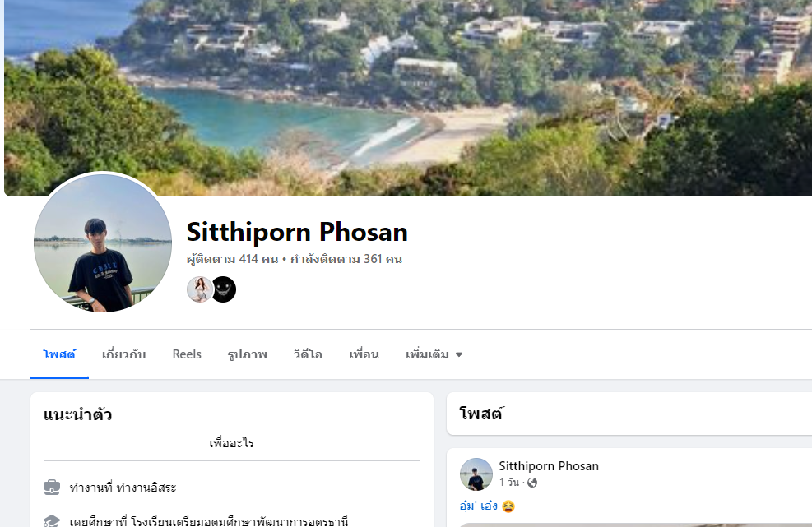The height and width of the screenshot is (527, 812).
Task: Go to the รูปภาพ tab
Action: (248, 354)
